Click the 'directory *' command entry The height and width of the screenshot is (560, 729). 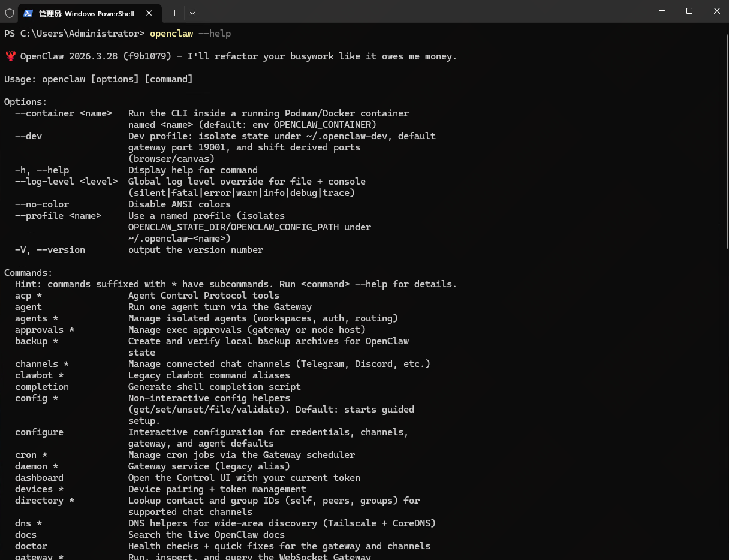[x=44, y=501]
